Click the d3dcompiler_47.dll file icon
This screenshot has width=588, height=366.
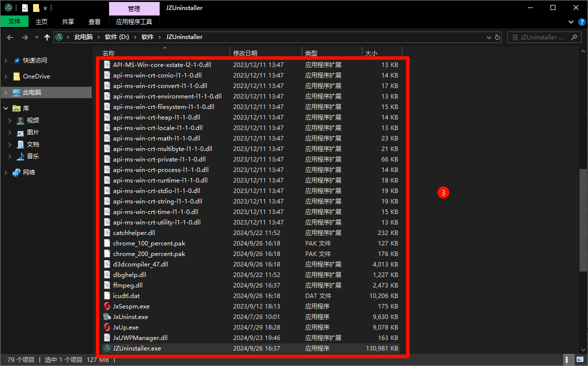click(x=107, y=264)
